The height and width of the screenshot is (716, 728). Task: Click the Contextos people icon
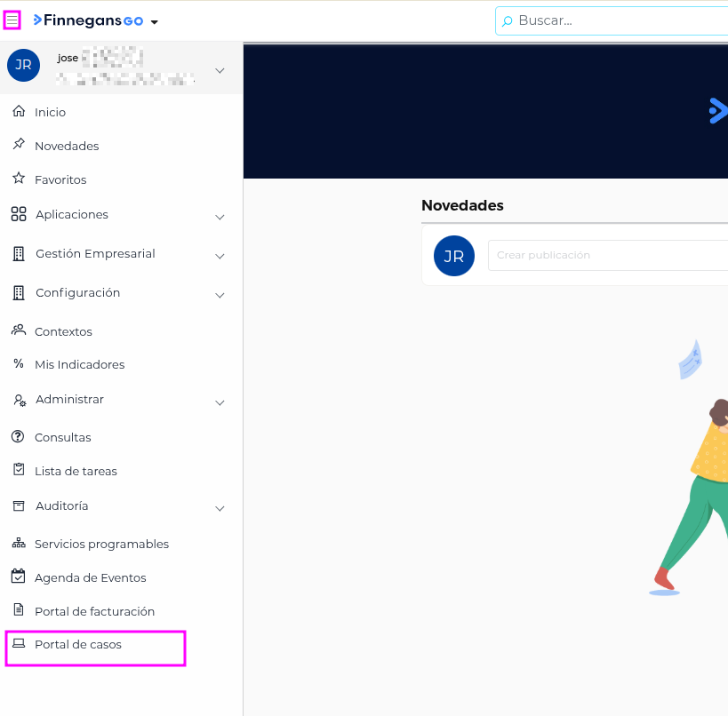point(18,330)
